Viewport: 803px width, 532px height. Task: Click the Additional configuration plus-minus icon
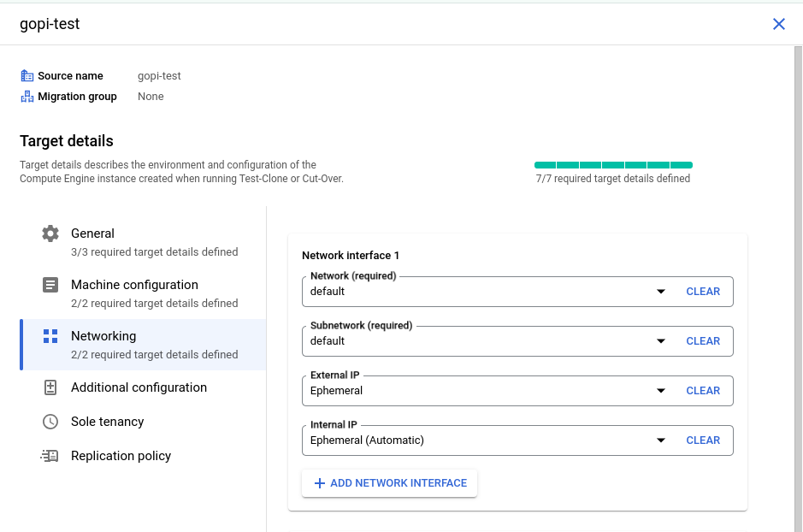[x=50, y=387]
